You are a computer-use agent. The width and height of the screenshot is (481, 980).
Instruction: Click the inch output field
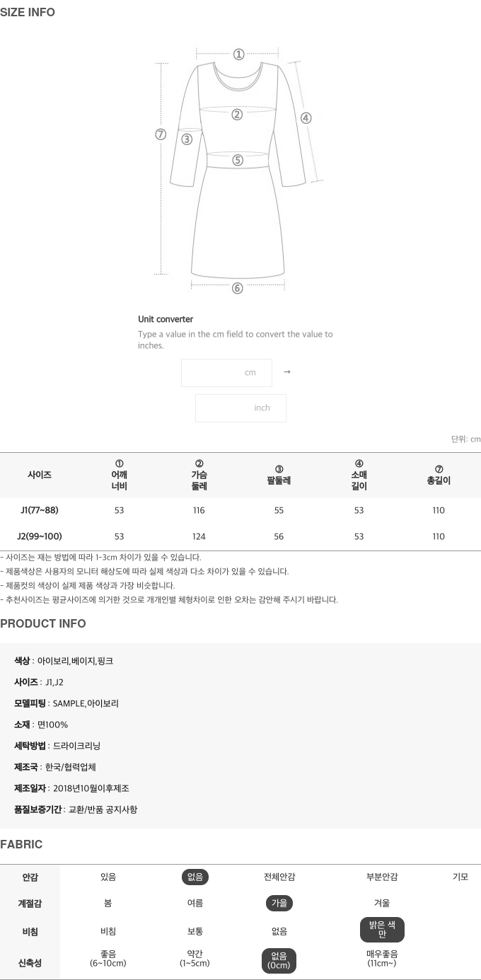240,408
